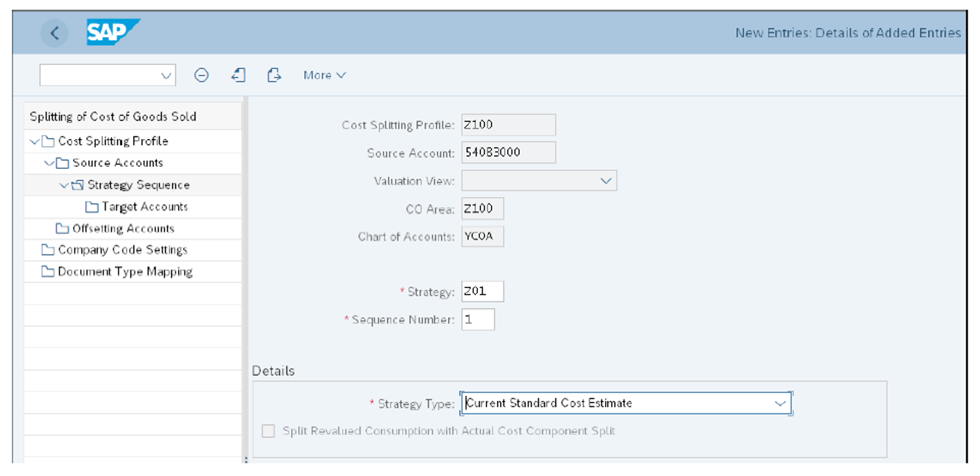Open the command field dropdown arrow
980x476 pixels.
pos(165,75)
